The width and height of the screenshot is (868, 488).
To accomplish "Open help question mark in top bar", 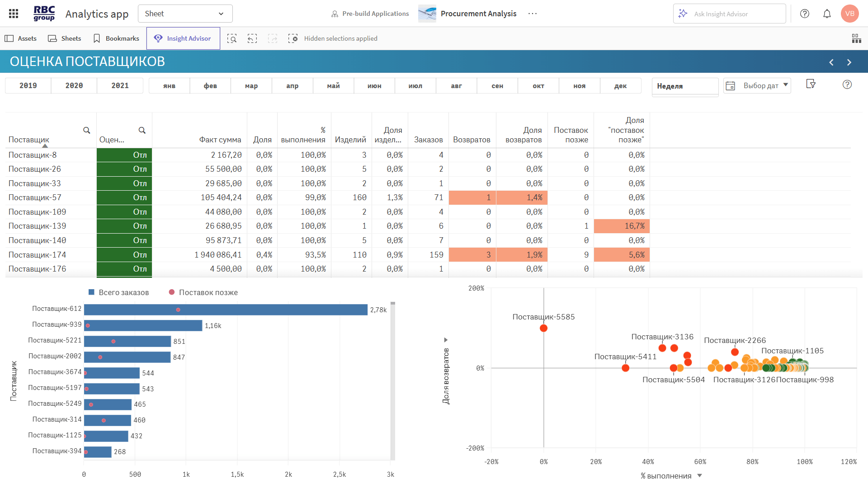I will point(805,14).
